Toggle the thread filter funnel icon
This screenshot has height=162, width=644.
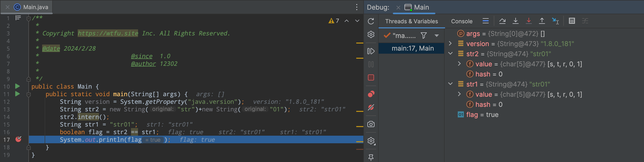[423, 35]
